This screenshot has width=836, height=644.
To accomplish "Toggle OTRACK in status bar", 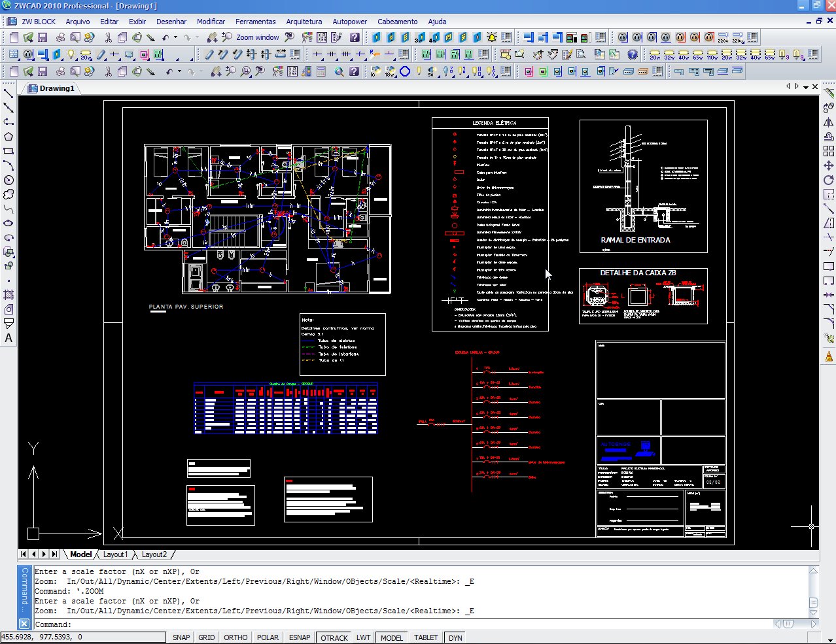I will 334,637.
